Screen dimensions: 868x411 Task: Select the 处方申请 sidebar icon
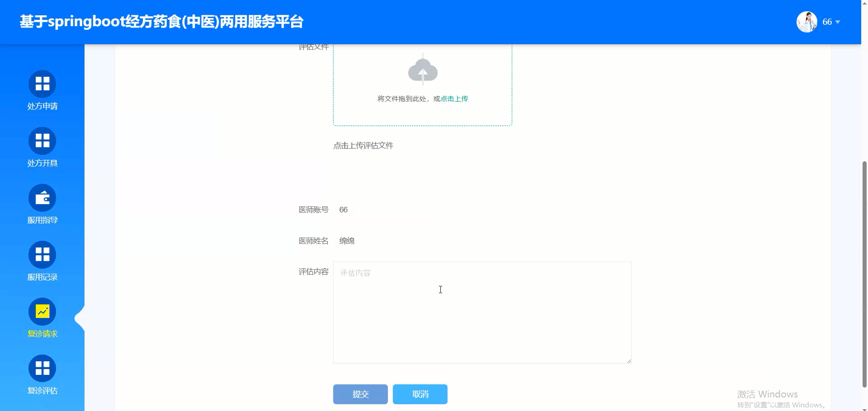42,84
